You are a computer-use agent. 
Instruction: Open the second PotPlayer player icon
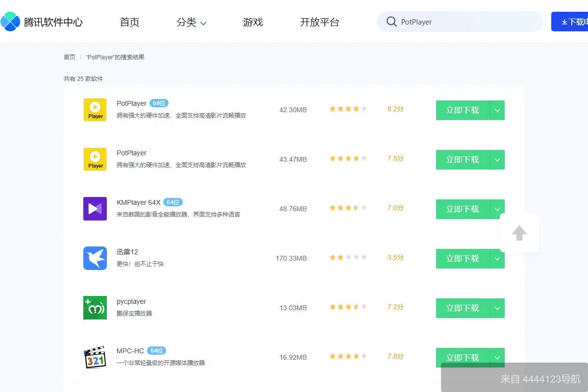(x=95, y=159)
